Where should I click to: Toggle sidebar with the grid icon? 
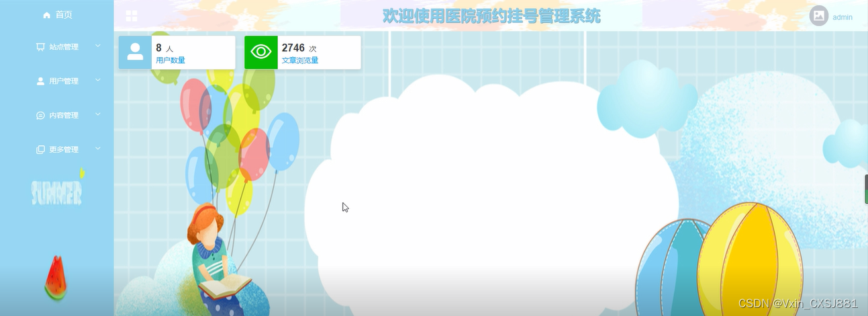click(132, 15)
